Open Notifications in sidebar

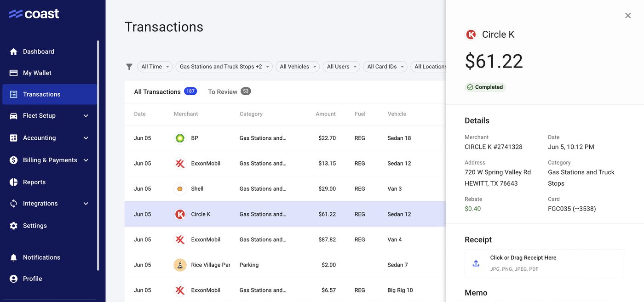tap(50, 257)
